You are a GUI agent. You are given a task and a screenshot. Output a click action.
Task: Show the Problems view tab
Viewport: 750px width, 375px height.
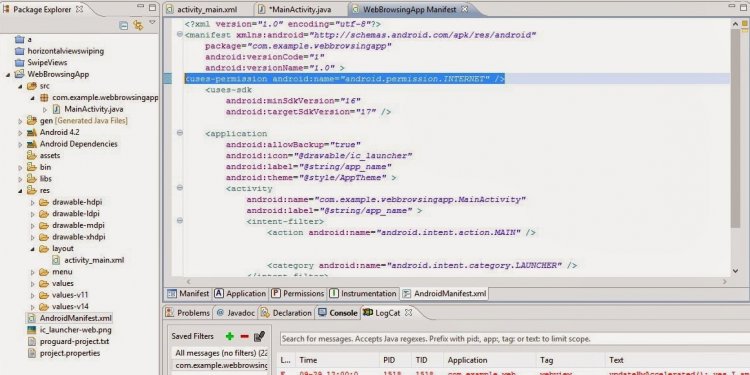(x=188, y=313)
